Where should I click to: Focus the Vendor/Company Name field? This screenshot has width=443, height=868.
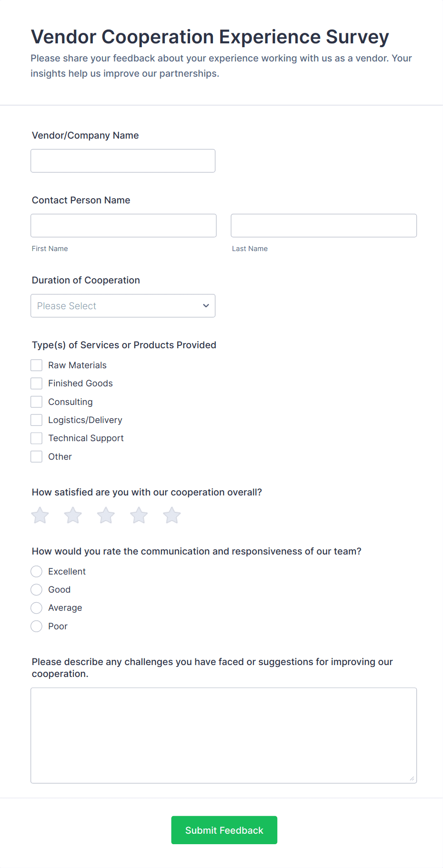(123, 161)
